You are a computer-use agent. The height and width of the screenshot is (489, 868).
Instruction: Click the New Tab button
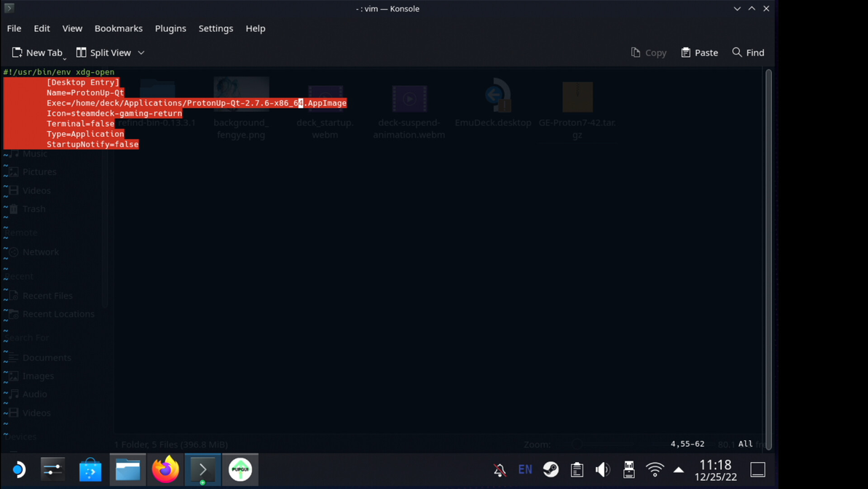point(38,52)
